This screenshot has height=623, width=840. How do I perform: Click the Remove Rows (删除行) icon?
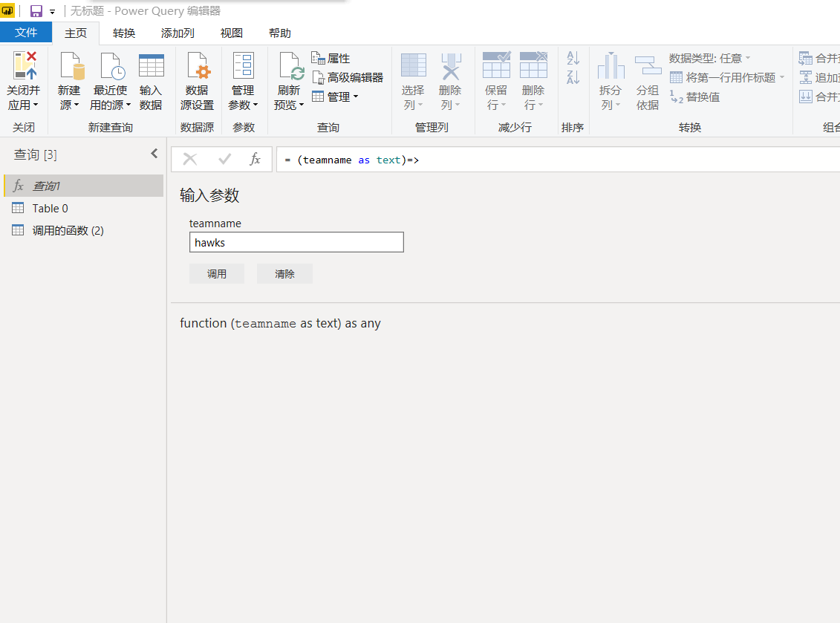(x=533, y=65)
